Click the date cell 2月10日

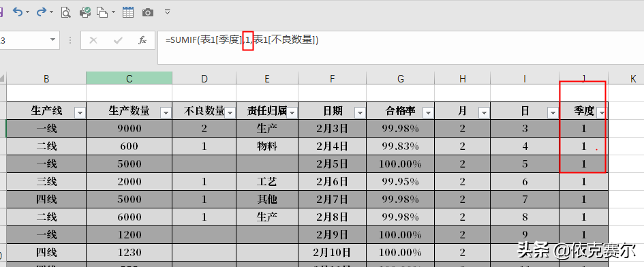[x=333, y=252]
